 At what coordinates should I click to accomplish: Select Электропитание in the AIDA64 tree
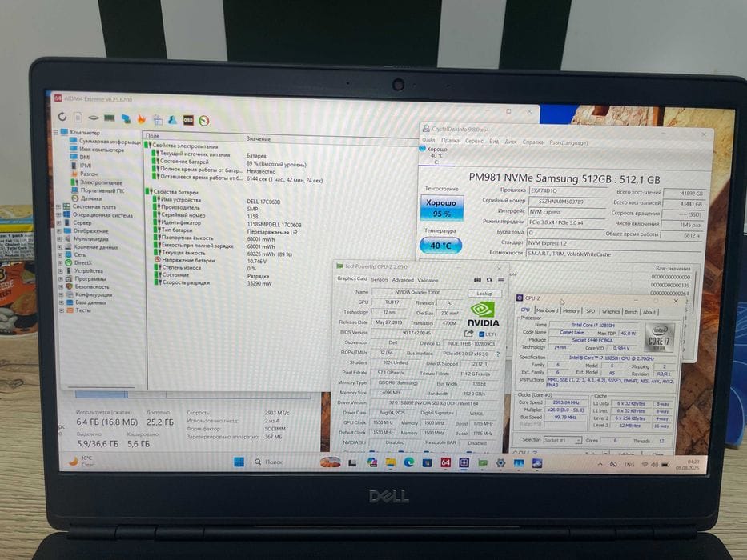[97, 182]
